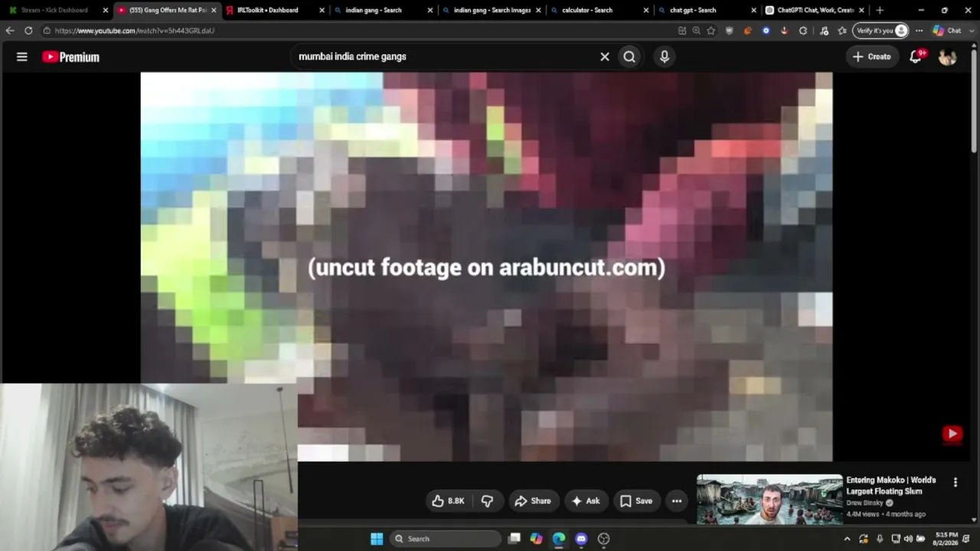The image size is (980, 551).
Task: Open Entering Makoko video title link
Action: [x=891, y=486]
